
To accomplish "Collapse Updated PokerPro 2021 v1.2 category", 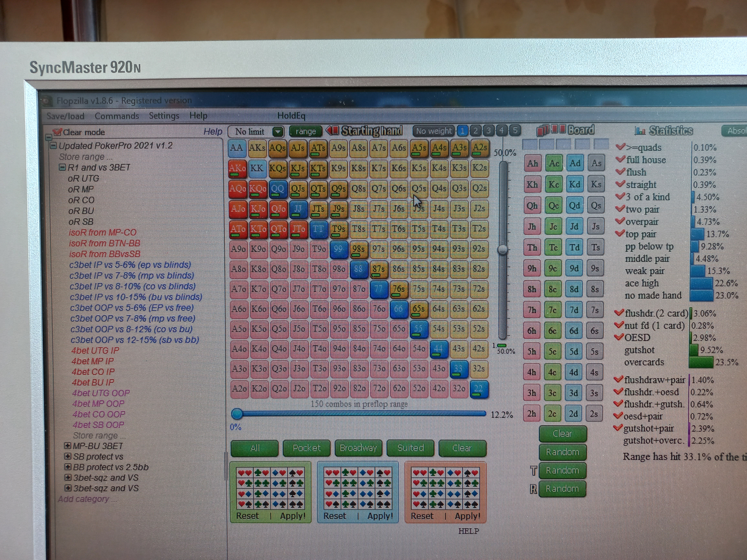I will click(x=53, y=146).
